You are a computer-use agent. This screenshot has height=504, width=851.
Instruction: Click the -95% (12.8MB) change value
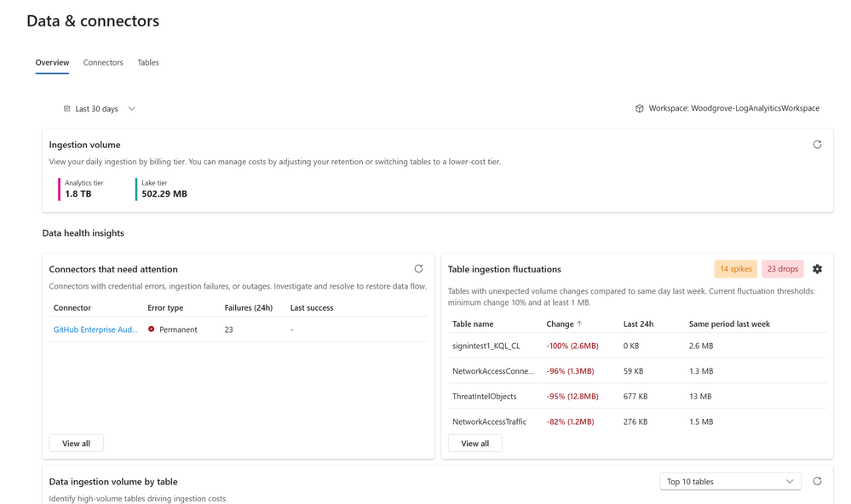572,396
